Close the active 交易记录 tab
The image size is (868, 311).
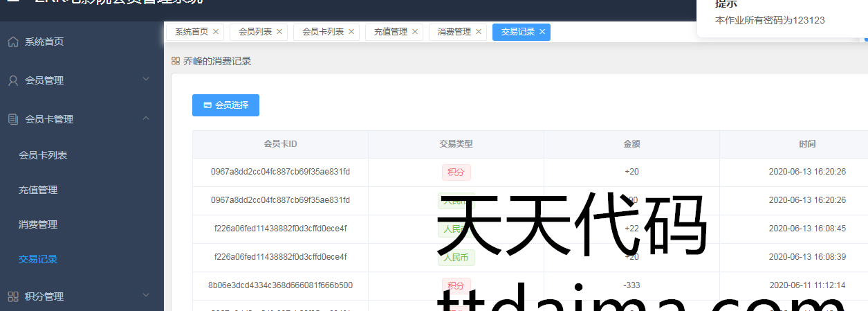[542, 32]
